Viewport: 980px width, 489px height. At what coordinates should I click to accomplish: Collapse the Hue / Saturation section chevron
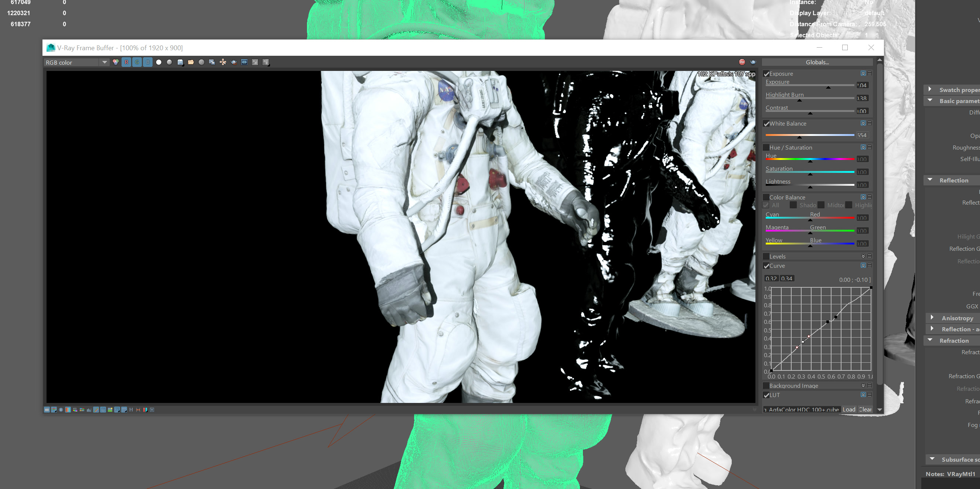863,147
